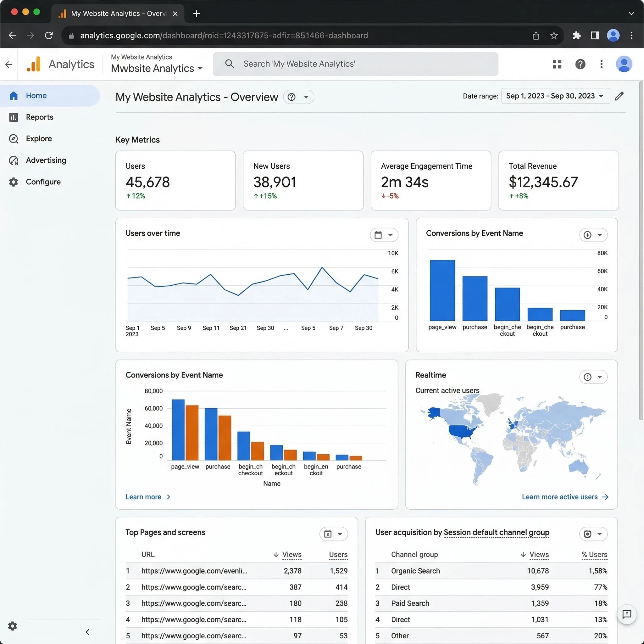
Task: Click the admin gear icon at sidebar bottom
Action: click(x=13, y=626)
